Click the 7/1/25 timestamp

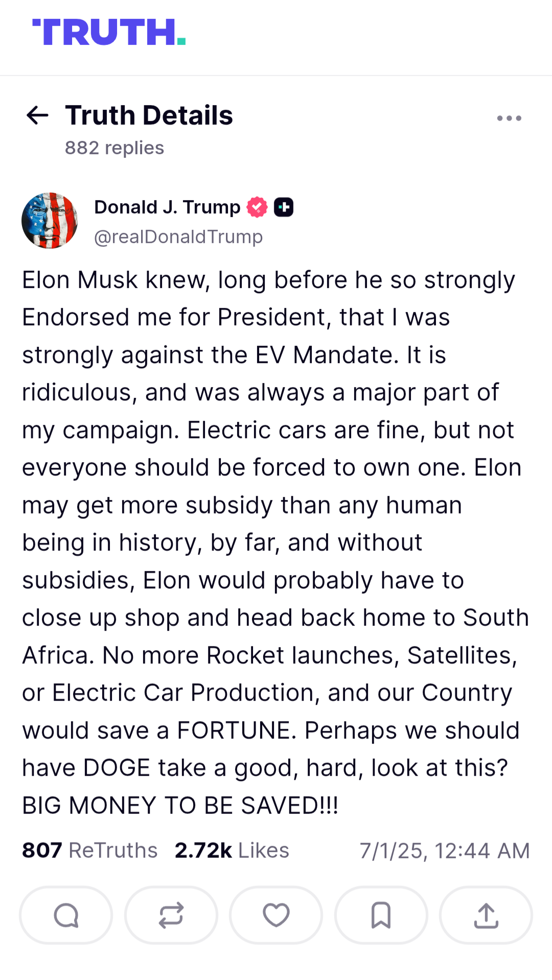[445, 851]
